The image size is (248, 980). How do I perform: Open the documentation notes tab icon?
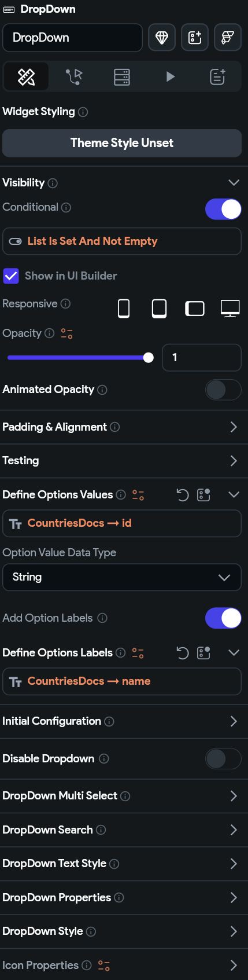(217, 77)
